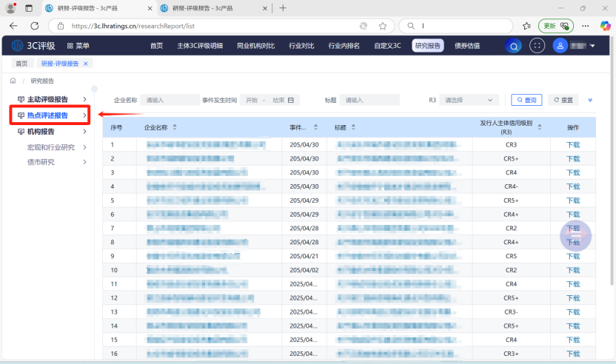Image resolution: width=616 pixels, height=364 pixels.
Task: Close the first 研报-评级报告 browser tab
Action: pyautogui.click(x=150, y=8)
